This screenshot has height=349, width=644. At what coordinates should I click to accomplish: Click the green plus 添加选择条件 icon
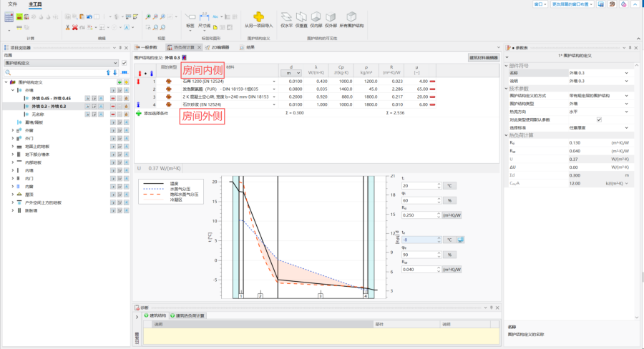tap(139, 113)
